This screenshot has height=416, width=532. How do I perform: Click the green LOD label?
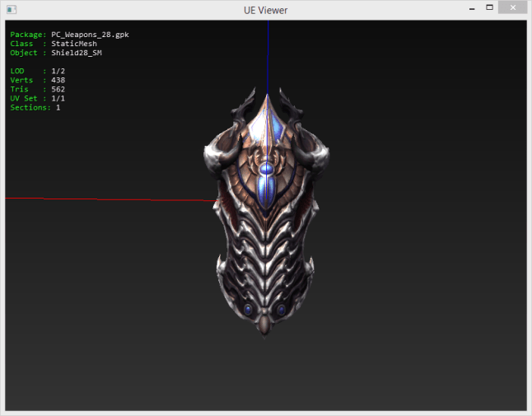tap(17, 72)
